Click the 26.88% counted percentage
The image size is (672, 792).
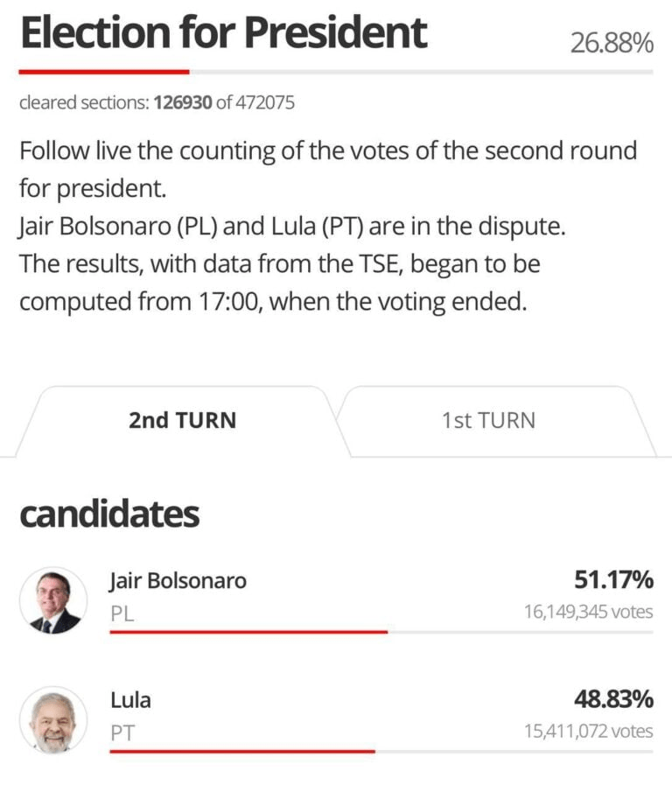(612, 42)
